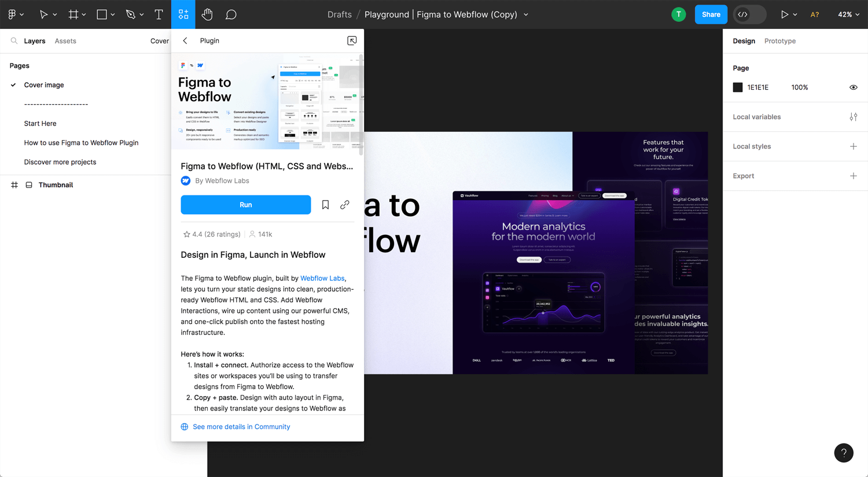Select the Start Here page
Viewport: 868px width, 477px height.
40,123
